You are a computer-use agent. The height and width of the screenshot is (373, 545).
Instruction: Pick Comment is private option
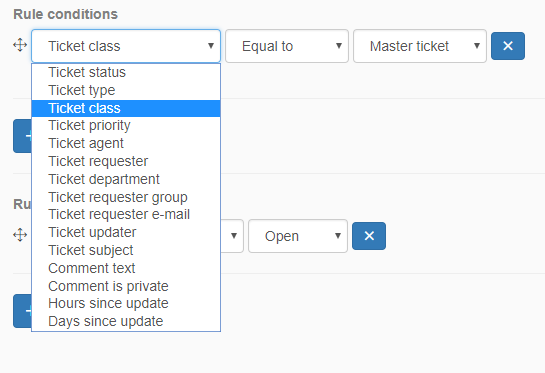(126, 286)
